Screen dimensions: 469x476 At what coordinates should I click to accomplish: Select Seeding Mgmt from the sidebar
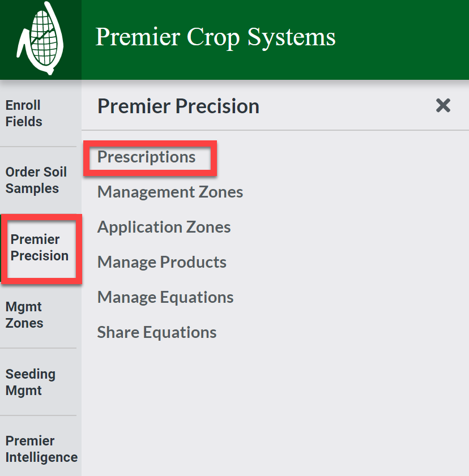coord(30,382)
